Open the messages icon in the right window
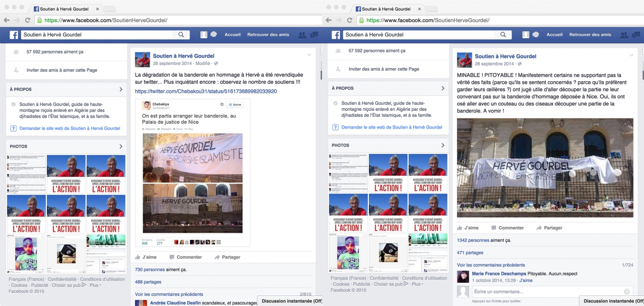 click(636, 35)
